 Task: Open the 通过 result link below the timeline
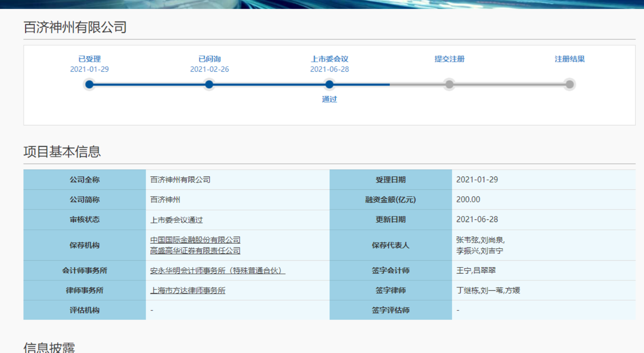click(329, 99)
